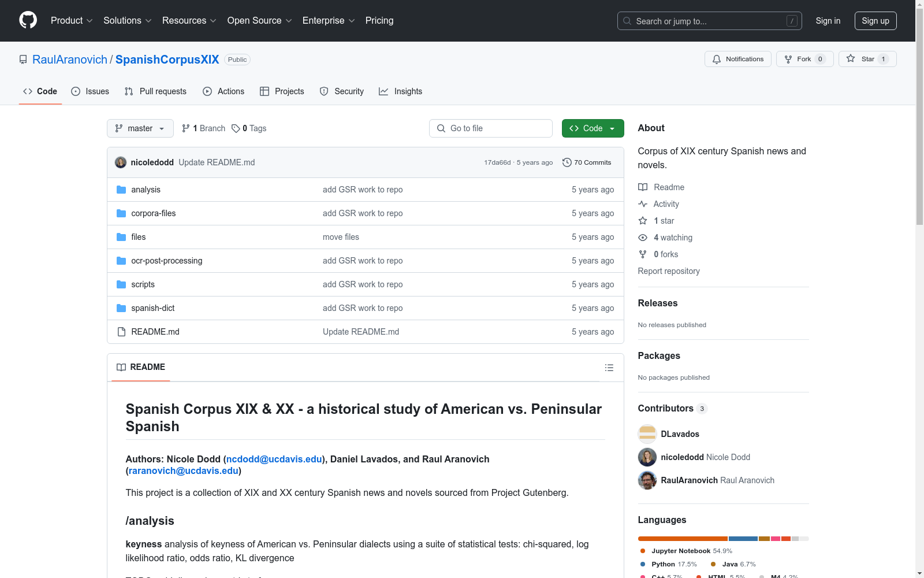Expand the Product menu
The height and width of the screenshot is (578, 924).
72,20
